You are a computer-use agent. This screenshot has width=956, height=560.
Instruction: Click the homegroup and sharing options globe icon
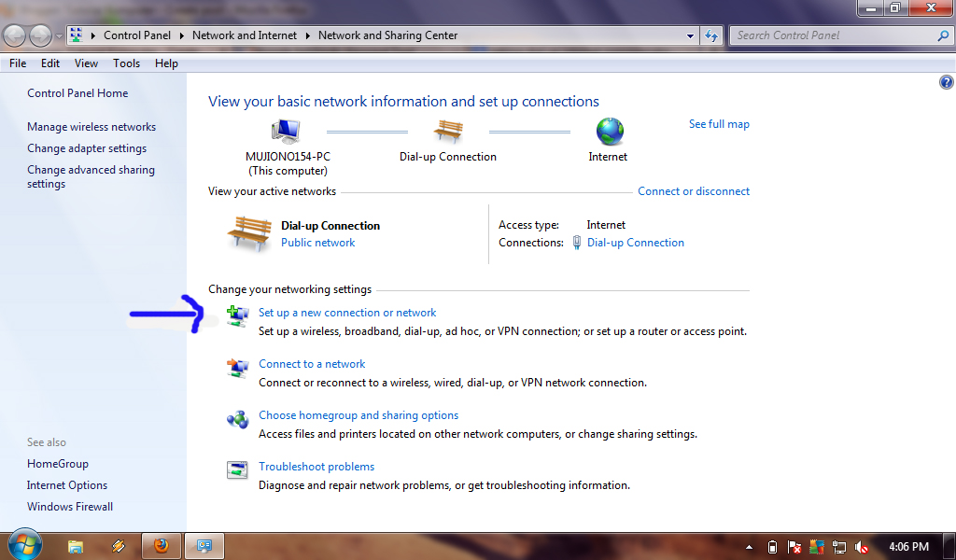pyautogui.click(x=237, y=420)
